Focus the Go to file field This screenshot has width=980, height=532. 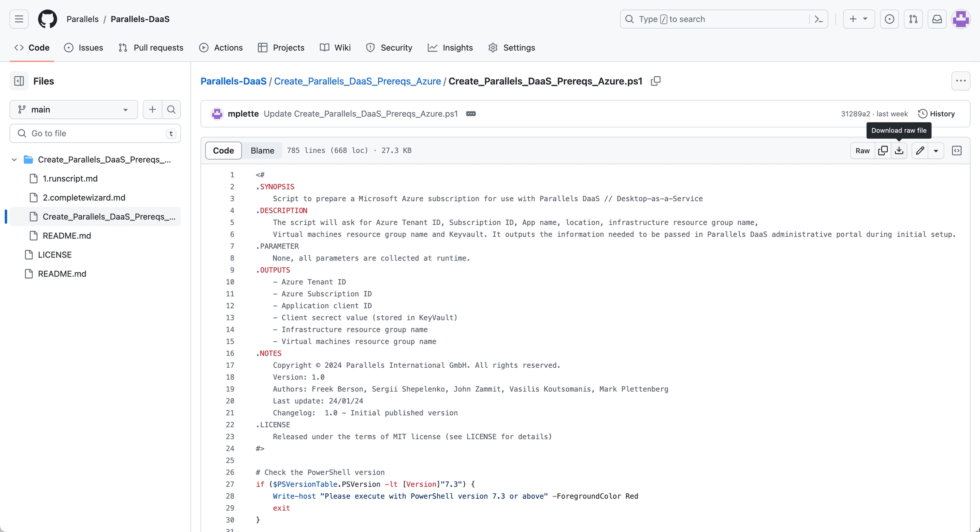coord(96,133)
